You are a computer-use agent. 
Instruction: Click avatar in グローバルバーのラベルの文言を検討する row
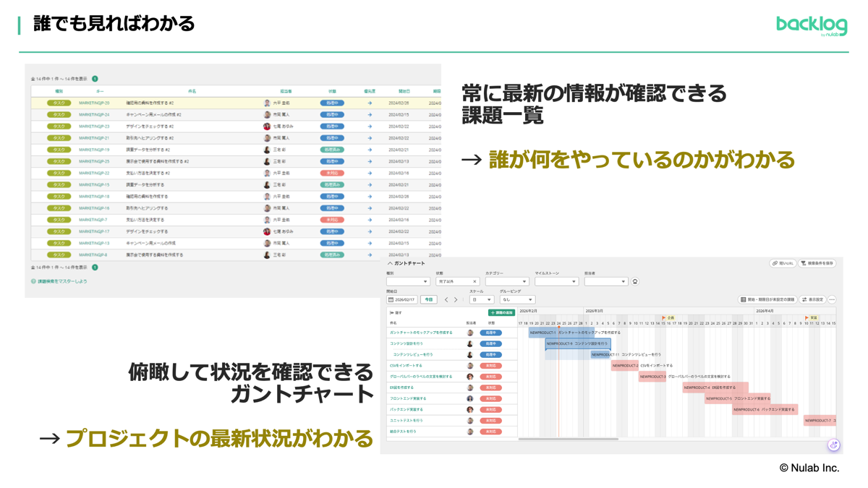click(470, 377)
